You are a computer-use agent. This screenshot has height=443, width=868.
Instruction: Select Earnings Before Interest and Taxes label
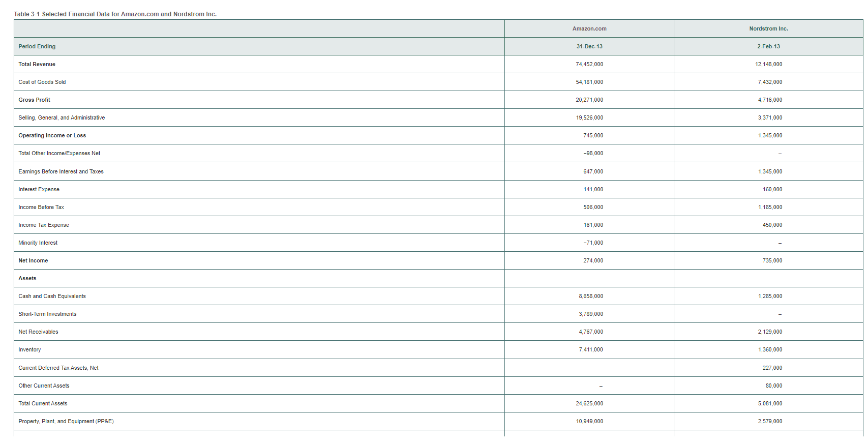[x=61, y=171]
